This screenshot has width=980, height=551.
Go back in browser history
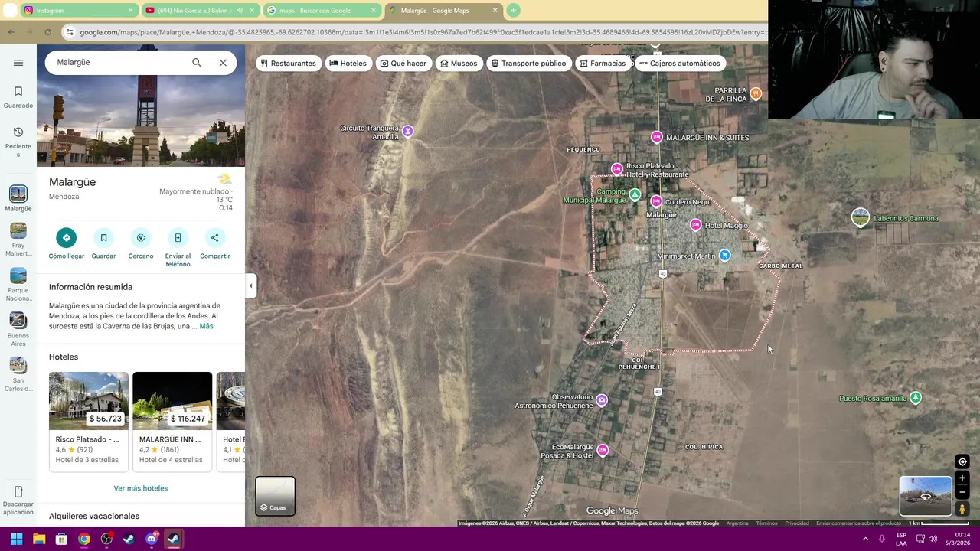point(11,32)
